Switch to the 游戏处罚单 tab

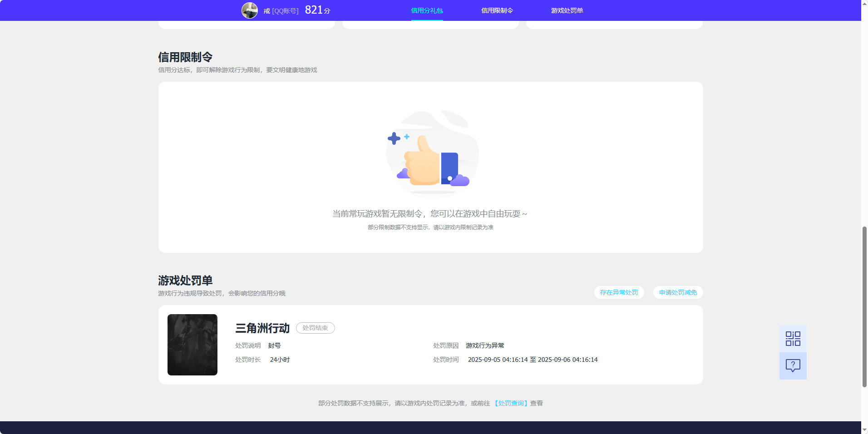[567, 10]
